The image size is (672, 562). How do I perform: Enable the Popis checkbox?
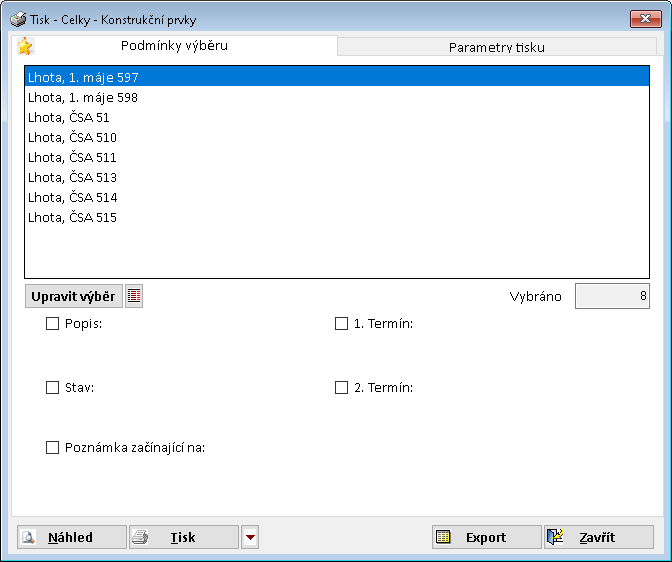coord(53,324)
